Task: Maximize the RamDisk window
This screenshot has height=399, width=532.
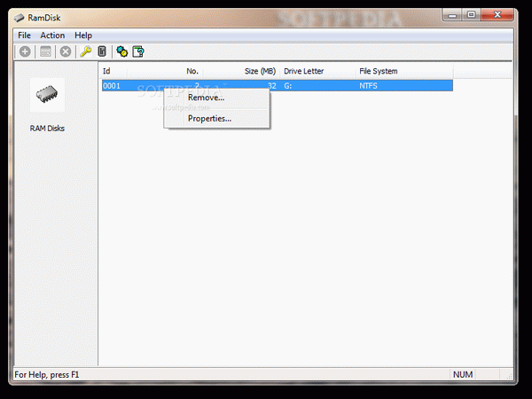Action: click(x=471, y=15)
